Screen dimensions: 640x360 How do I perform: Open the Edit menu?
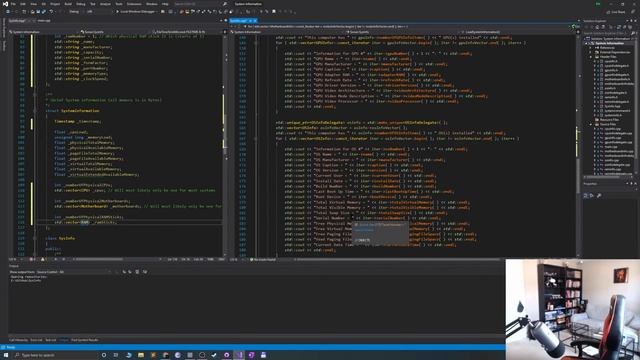click(x=23, y=4)
